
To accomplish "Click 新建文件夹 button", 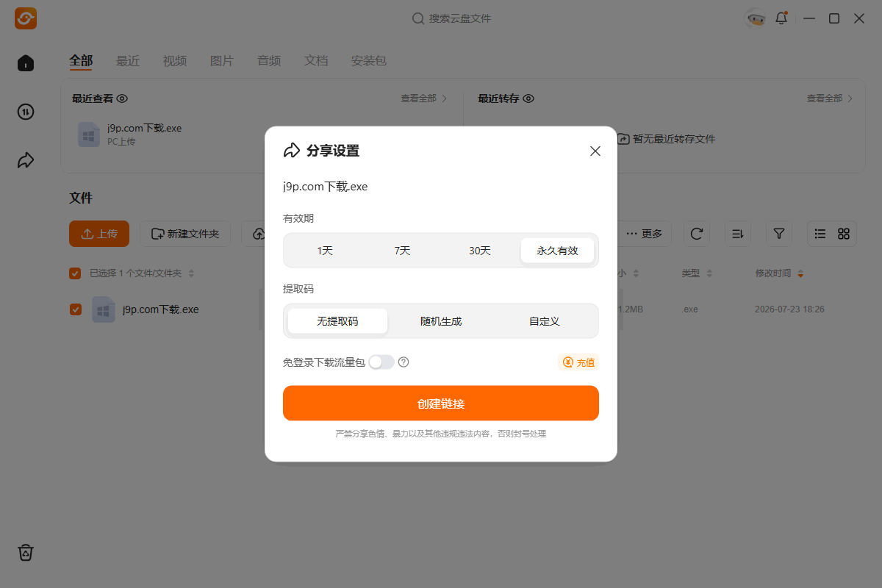I will click(x=185, y=234).
